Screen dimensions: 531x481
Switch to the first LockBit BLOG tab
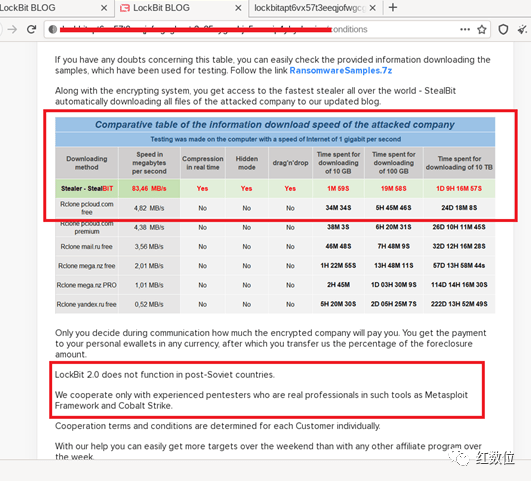tap(54, 8)
